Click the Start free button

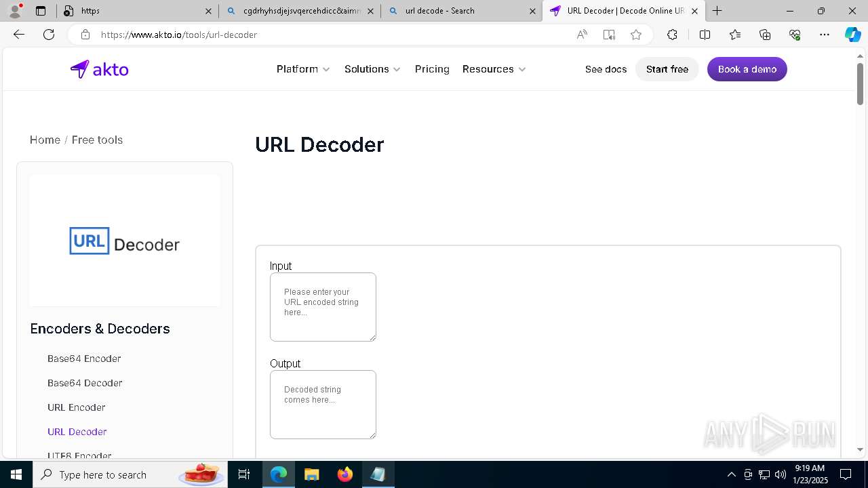(667, 69)
